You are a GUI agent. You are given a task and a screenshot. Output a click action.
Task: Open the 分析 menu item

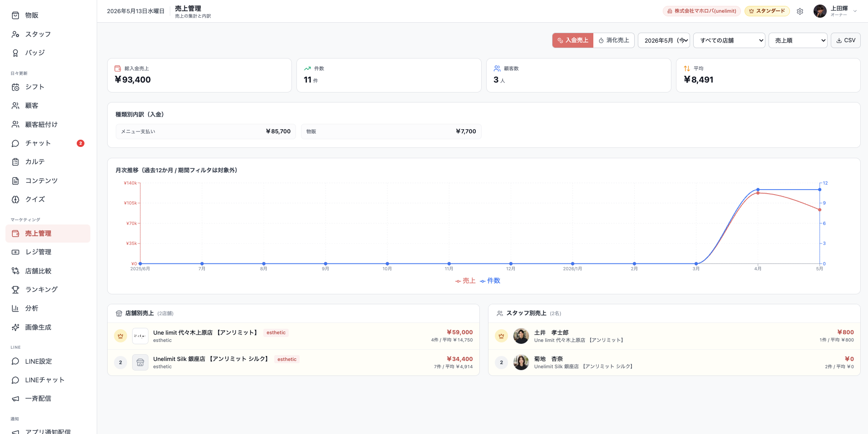(48, 308)
